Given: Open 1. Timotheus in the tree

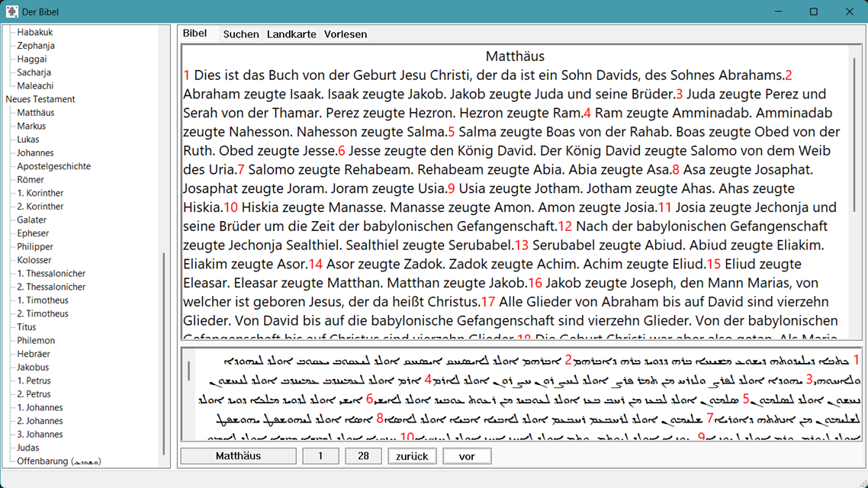Looking at the screenshot, I should click(x=43, y=300).
